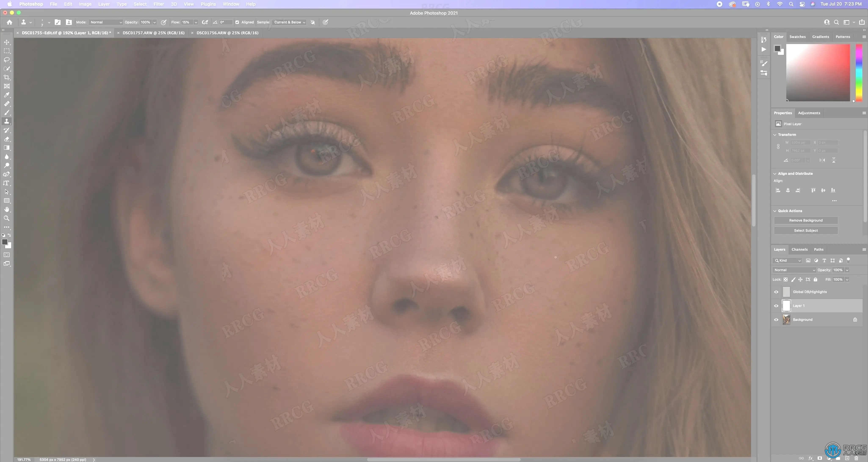Viewport: 868px width, 462px height.
Task: Pick a color in the Color panel field
Action: (x=818, y=73)
